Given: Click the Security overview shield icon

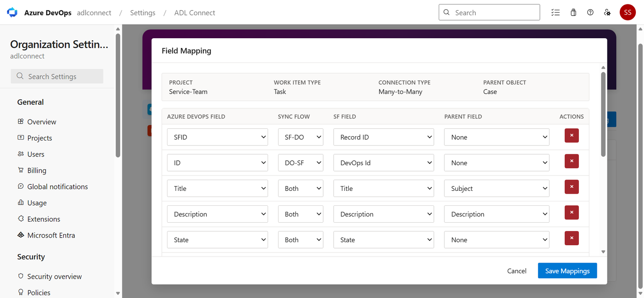Looking at the screenshot, I should [21, 276].
